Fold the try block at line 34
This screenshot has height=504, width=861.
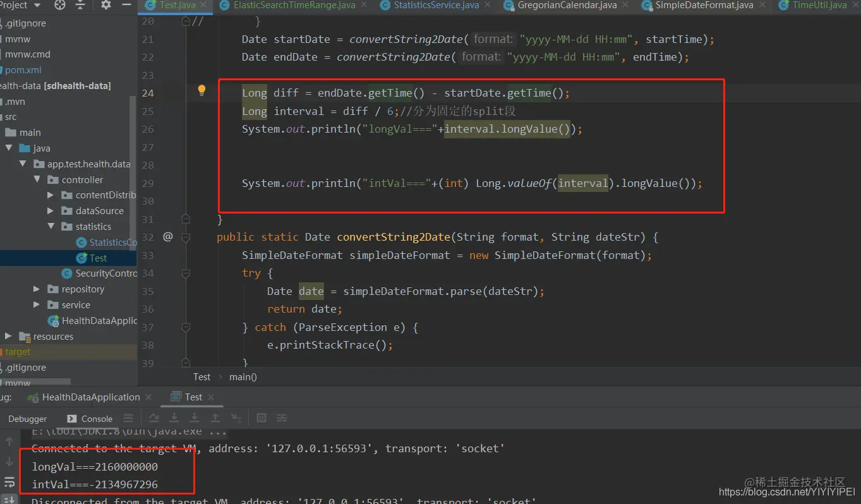186,273
